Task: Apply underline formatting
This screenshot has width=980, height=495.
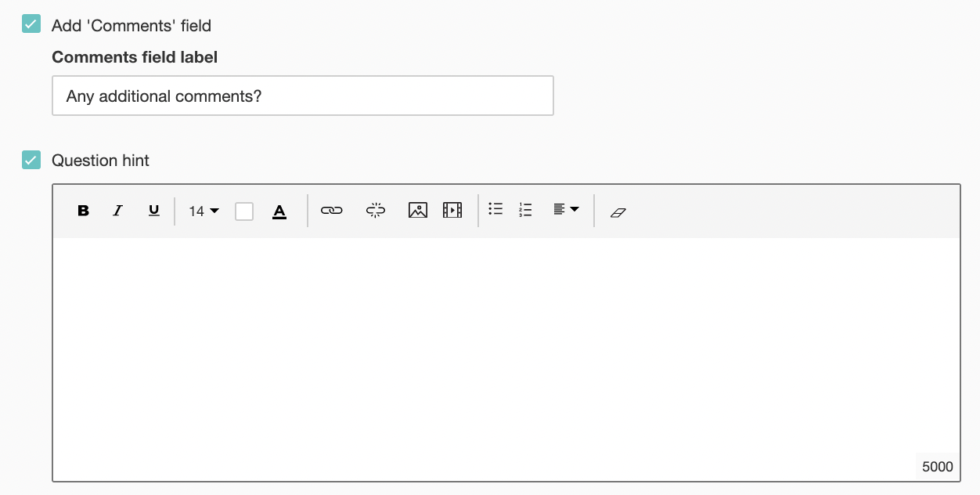Action: (x=153, y=211)
